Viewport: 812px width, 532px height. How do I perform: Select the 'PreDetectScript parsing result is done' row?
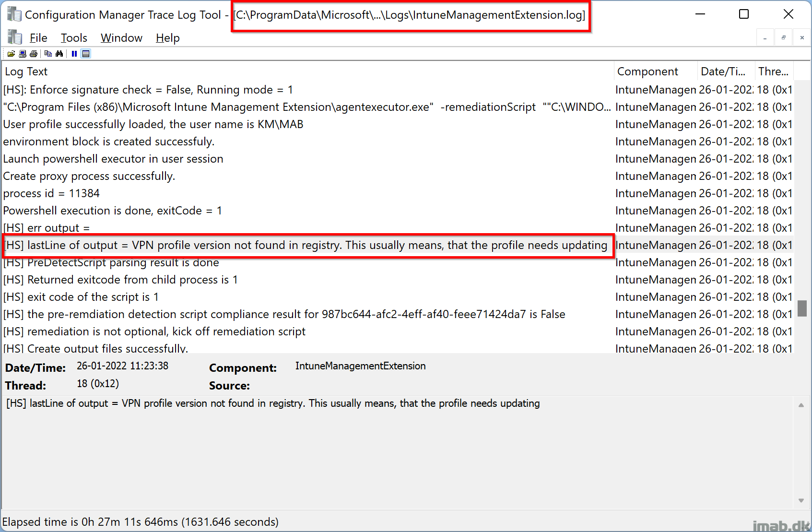point(398,262)
